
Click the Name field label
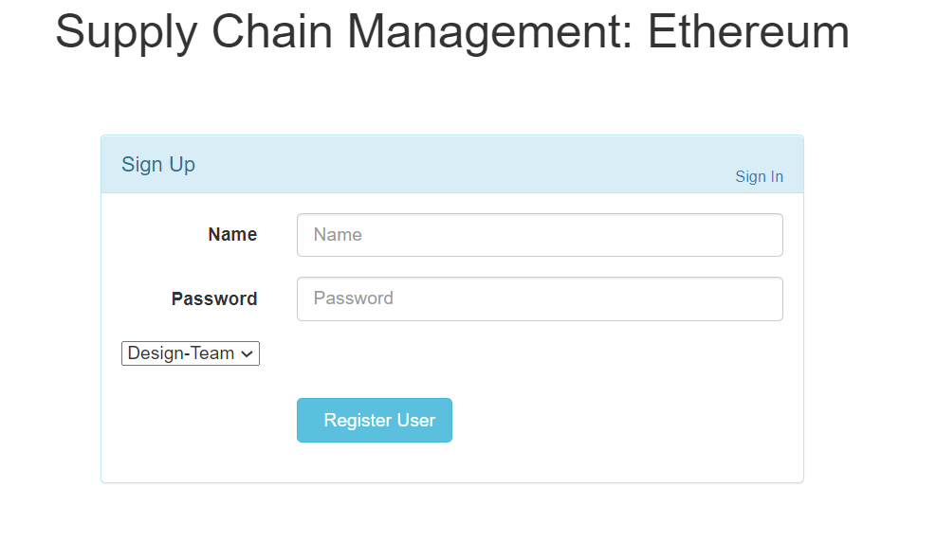tap(231, 234)
